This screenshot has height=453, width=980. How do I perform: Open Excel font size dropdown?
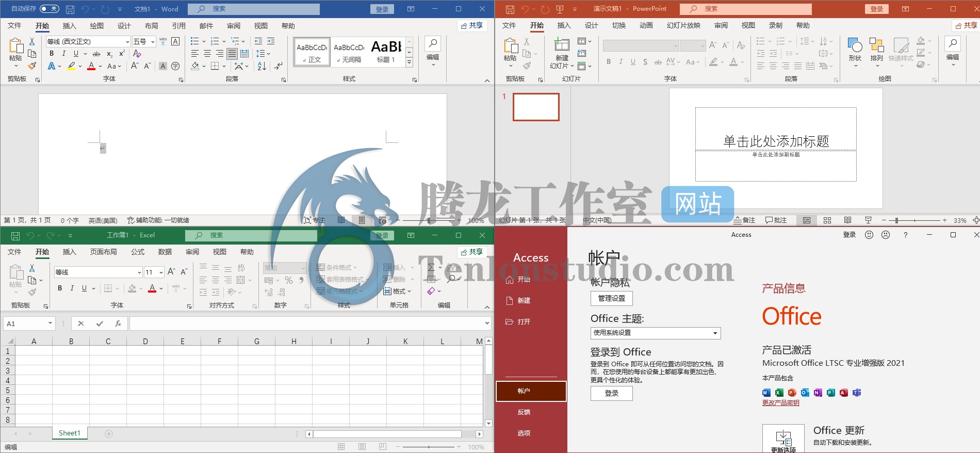click(x=161, y=272)
